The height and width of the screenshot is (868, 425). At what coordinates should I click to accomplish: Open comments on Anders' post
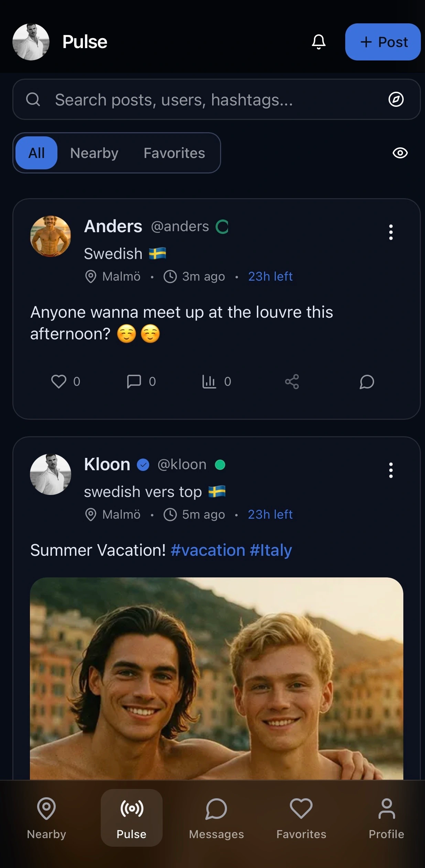(134, 382)
